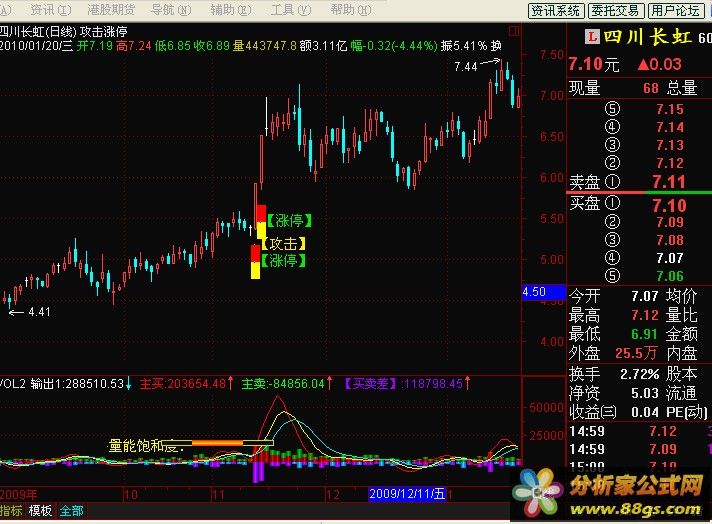
Task: Click the 资讯系统 button
Action: click(556, 10)
